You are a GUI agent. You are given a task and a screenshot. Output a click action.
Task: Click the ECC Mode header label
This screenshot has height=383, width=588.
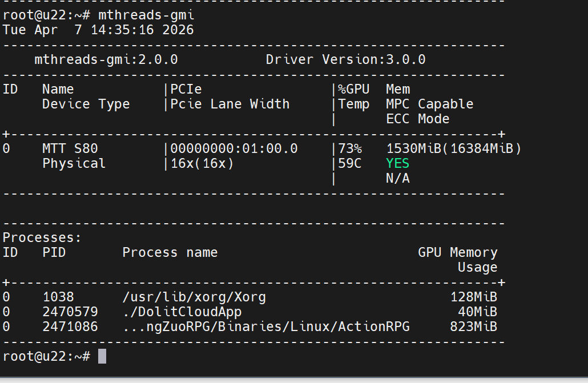(417, 119)
